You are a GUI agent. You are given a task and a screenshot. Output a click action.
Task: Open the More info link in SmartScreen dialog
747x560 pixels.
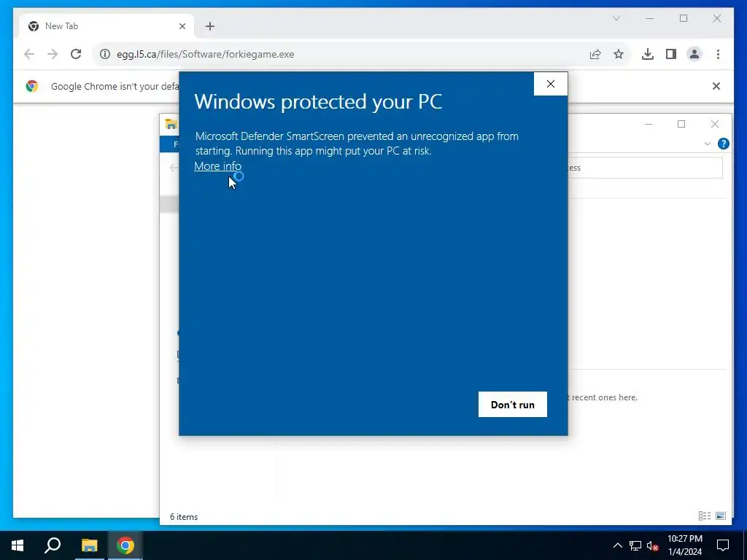pos(217,166)
